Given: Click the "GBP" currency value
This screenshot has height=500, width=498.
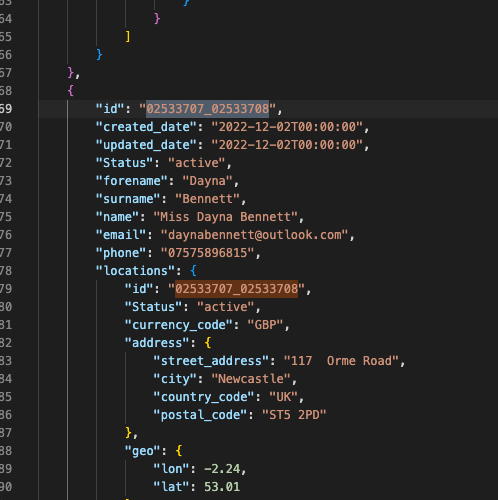Looking at the screenshot, I should click(x=265, y=325).
